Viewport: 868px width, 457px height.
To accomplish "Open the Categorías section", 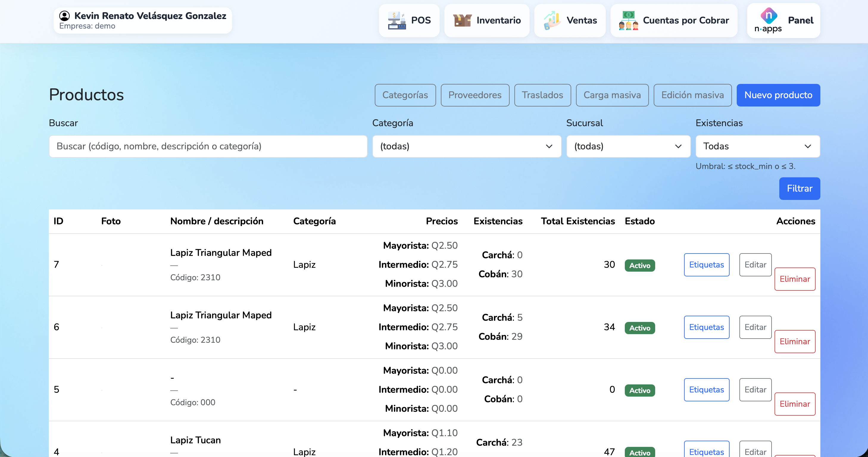I will (405, 95).
